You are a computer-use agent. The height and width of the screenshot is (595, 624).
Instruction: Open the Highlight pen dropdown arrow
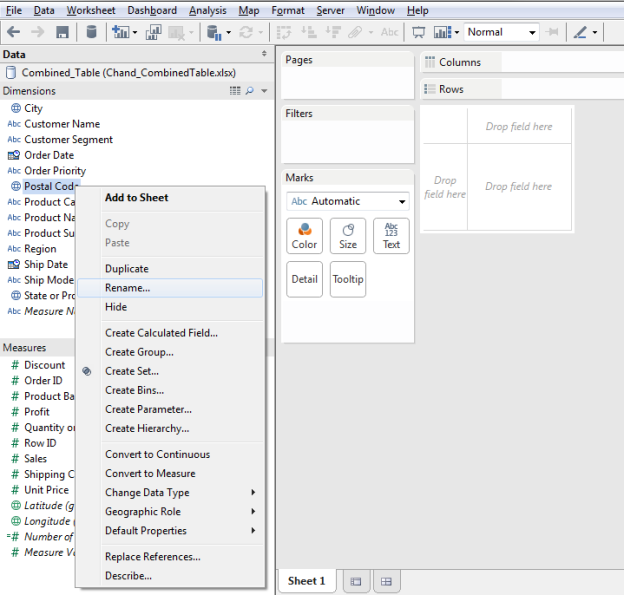(x=595, y=33)
